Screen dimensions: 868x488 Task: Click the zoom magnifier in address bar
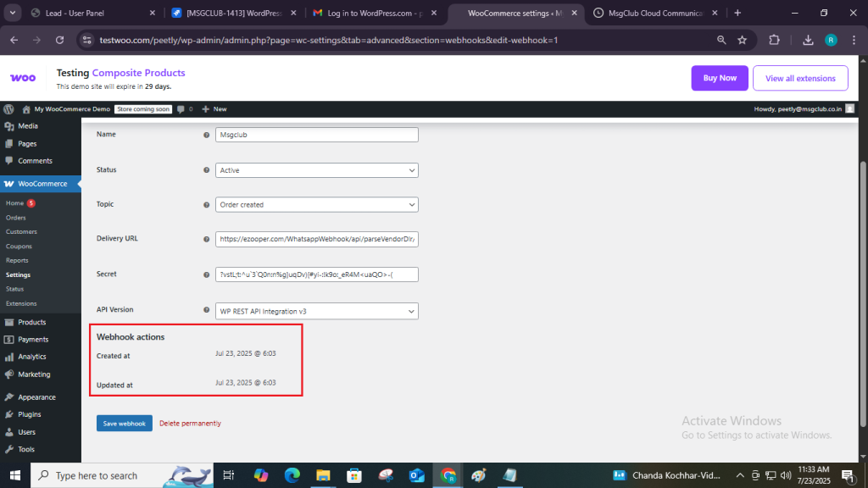coord(721,40)
